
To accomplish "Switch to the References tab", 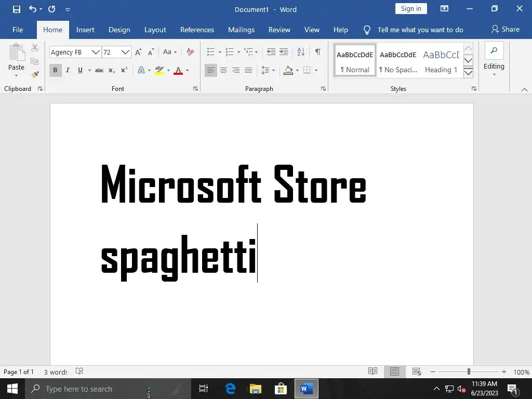I will 197,30.
